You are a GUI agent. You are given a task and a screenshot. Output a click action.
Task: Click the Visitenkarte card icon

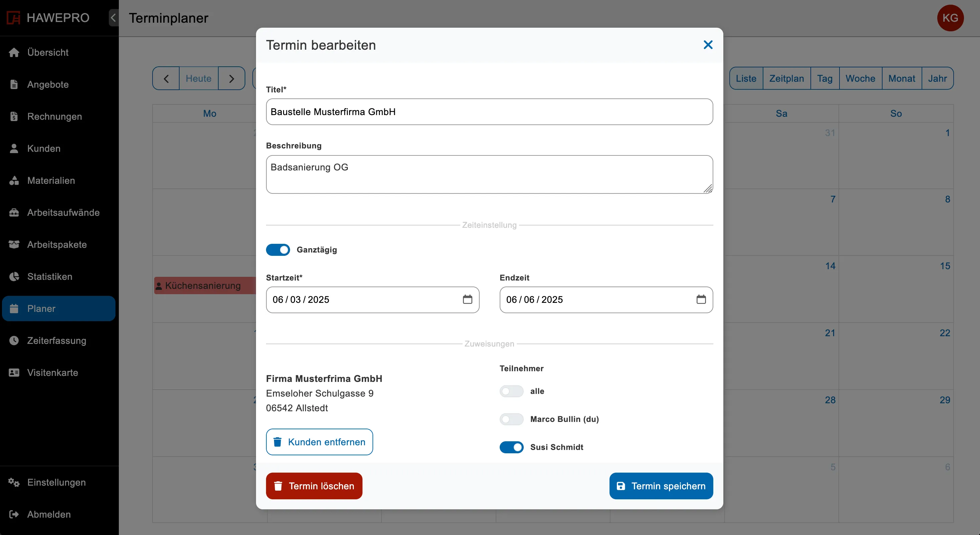coord(14,373)
